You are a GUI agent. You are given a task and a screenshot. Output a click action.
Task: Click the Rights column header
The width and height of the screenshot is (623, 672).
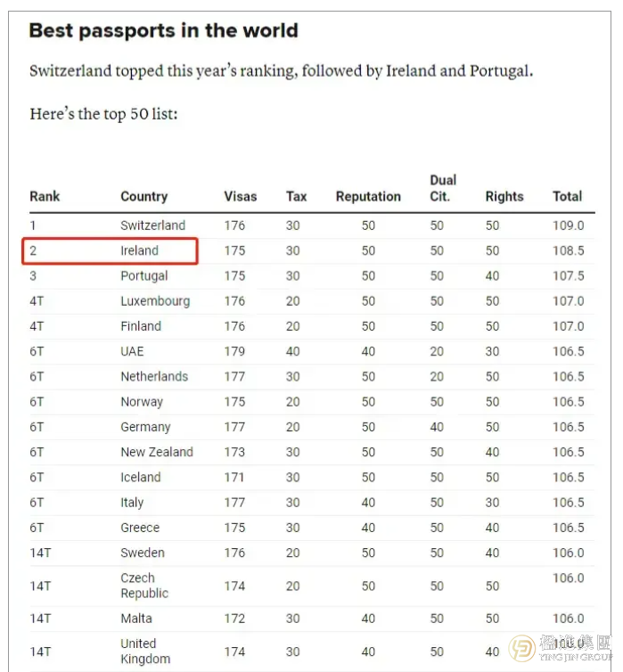504,197
